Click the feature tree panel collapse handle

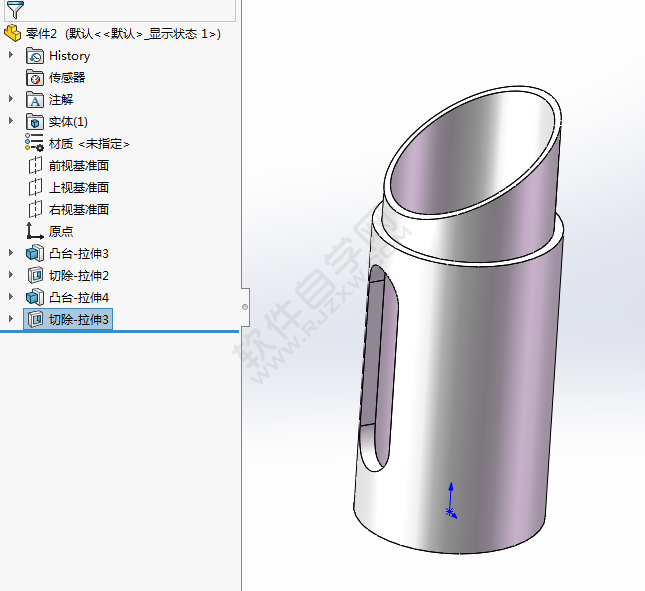tap(245, 307)
